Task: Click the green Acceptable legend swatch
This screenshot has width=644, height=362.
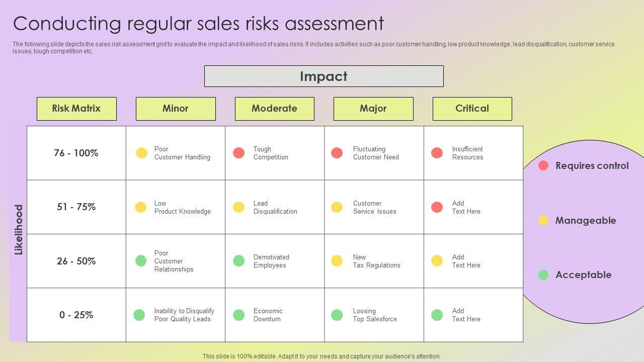Action: [x=543, y=275]
